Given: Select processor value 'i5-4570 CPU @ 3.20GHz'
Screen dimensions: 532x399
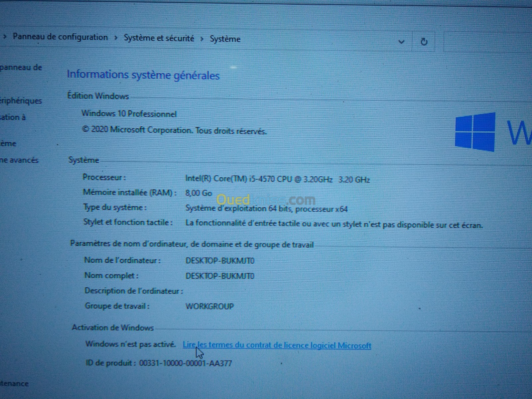Looking at the screenshot, I should [291, 179].
